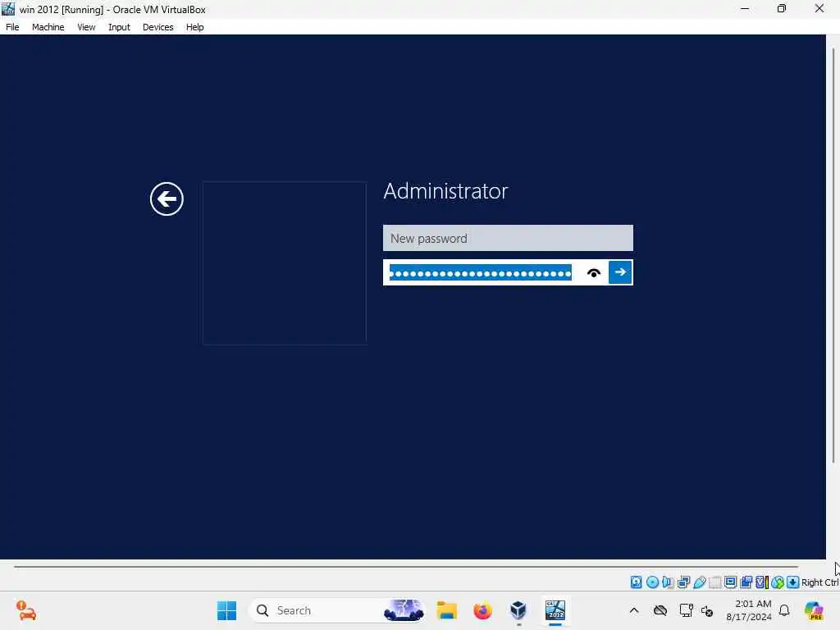Viewport: 840px width, 630px height.
Task: Click the Right Ctrl host key label
Action: click(820, 582)
